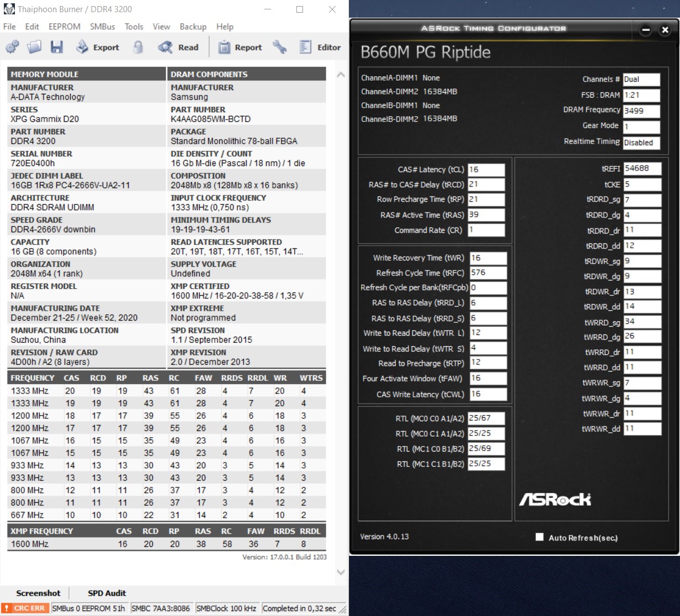Click the tCKE value field

642,184
